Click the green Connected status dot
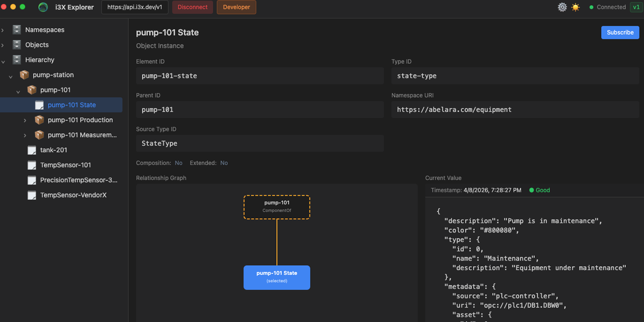644x322 pixels. 592,8
